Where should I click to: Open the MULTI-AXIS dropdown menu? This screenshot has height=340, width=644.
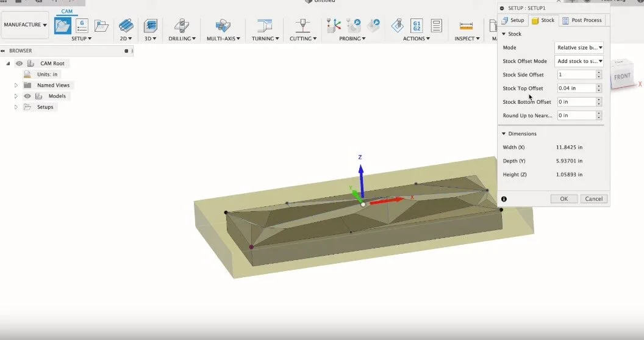[223, 38]
